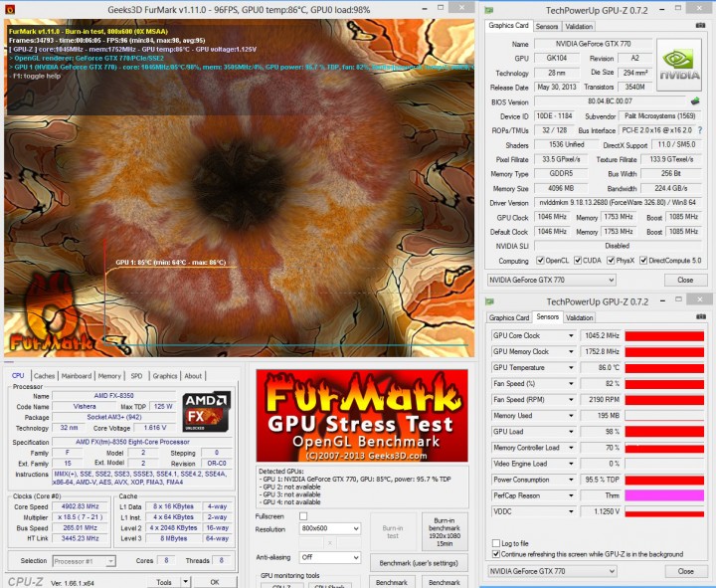
Task: Click Benchmark (user's settings) button
Action: [x=419, y=563]
